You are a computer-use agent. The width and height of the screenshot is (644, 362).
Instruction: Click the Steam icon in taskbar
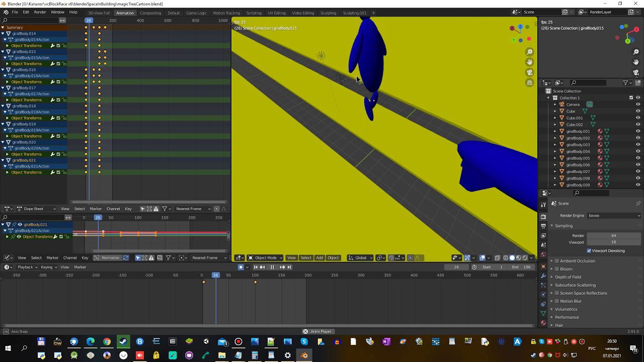pyautogui.click(x=123, y=342)
